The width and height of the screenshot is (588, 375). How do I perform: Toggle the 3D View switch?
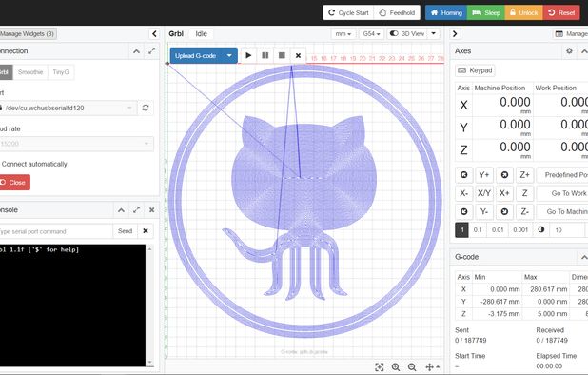point(407,33)
